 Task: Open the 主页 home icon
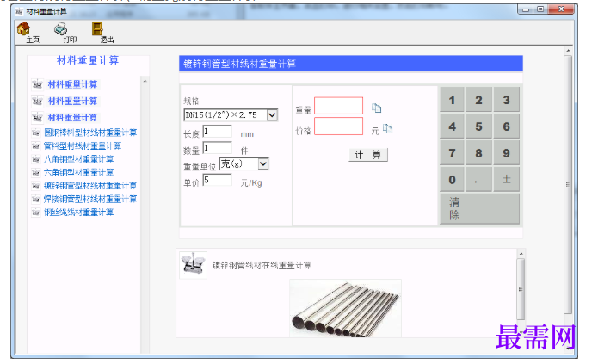(x=23, y=28)
